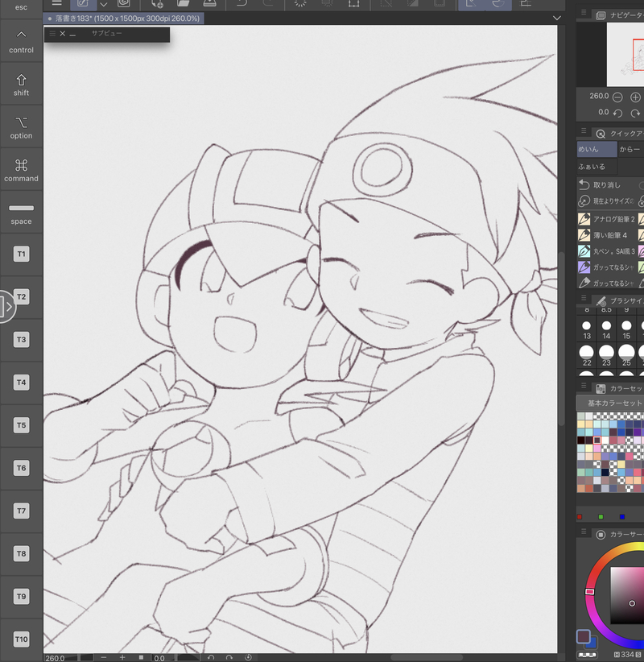Viewport: 644px width, 662px height.
Task: Click status bar rotate left icon
Action: coord(211,657)
